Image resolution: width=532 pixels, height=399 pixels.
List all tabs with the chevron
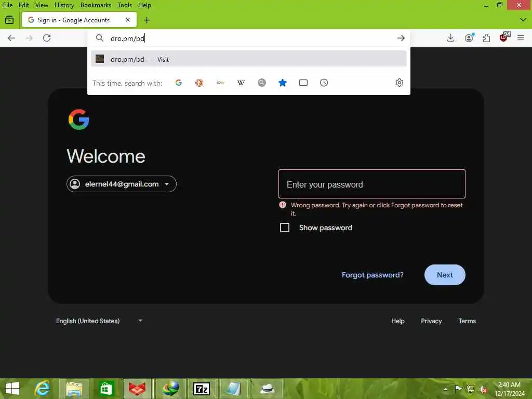523,20
